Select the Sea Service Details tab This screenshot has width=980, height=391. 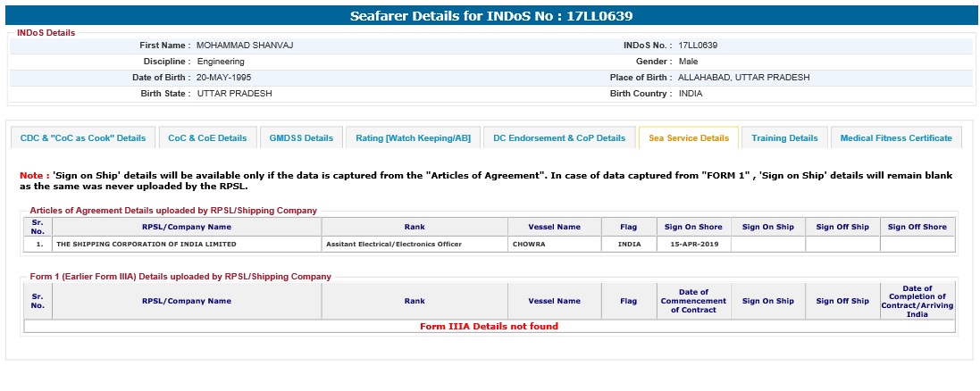click(688, 138)
